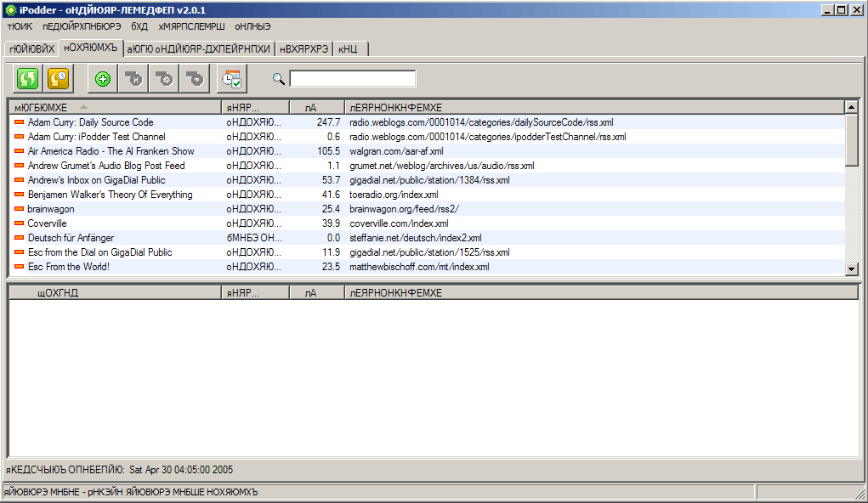
Task: Click the лА header in episode pane
Action: (x=316, y=293)
